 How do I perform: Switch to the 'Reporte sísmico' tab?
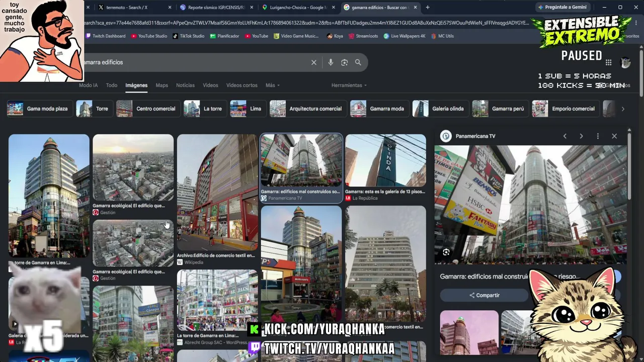pos(215,8)
